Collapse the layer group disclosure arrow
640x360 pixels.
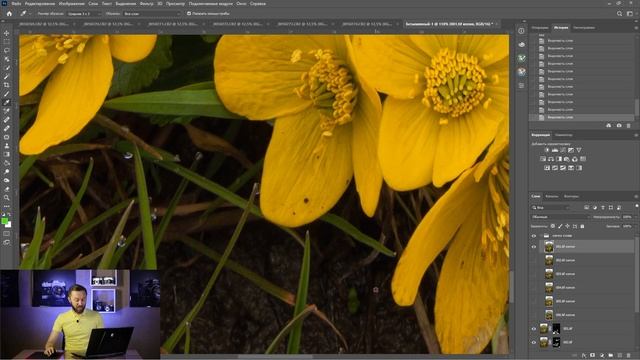[x=540, y=236]
